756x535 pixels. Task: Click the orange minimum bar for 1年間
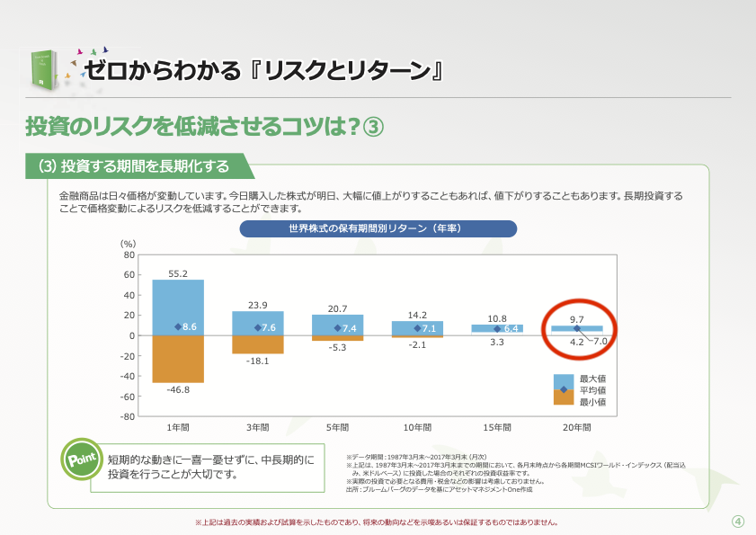pos(178,359)
